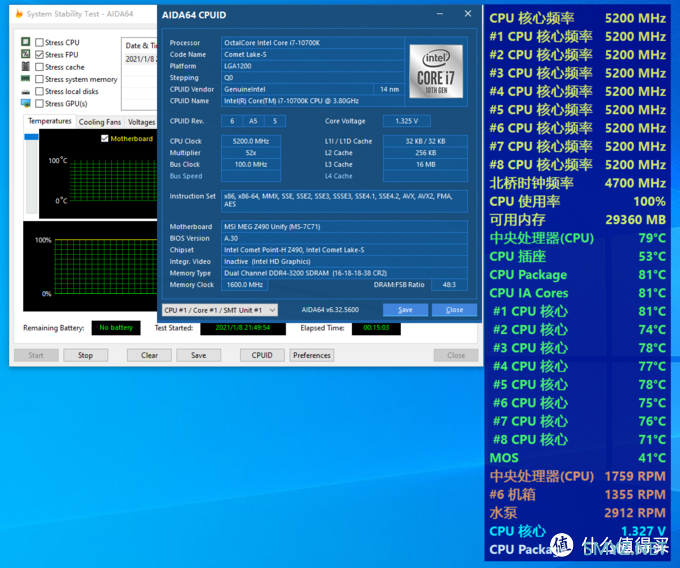
Task: Open the CPUID button
Action: tap(262, 355)
